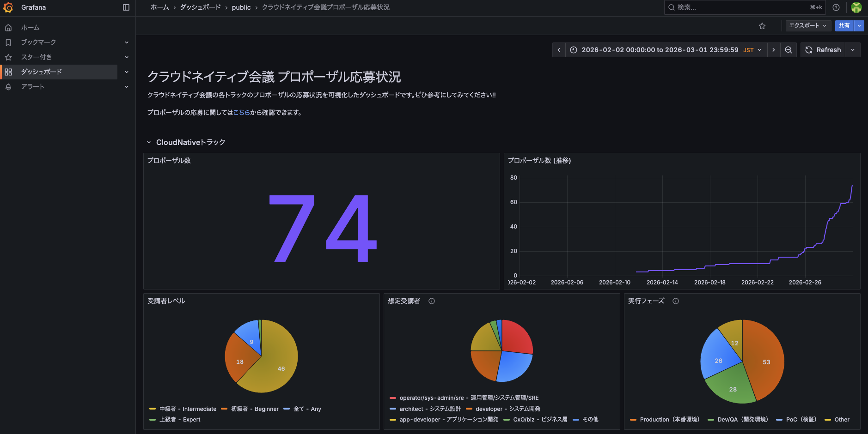Shift time range backward
Screen dimensions: 868x434
[559, 50]
